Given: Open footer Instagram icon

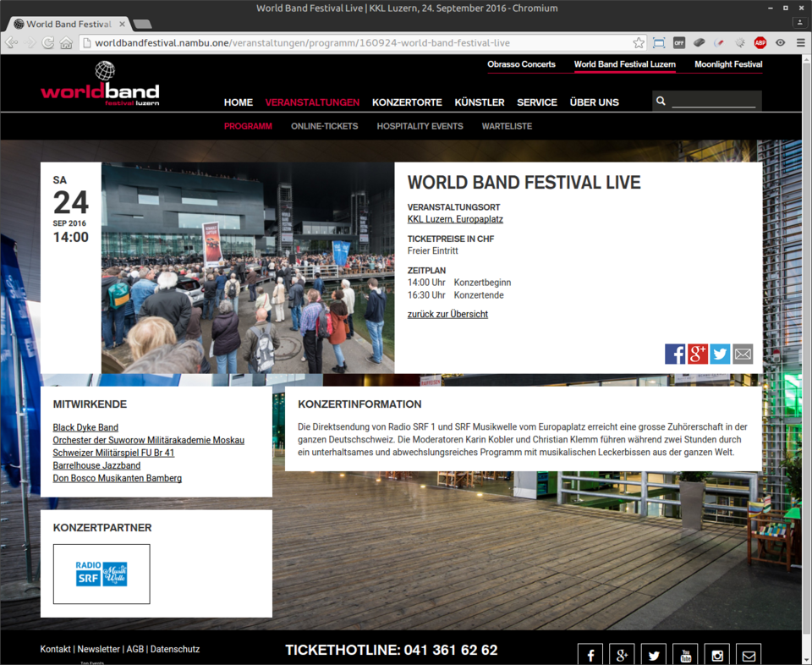Looking at the screenshot, I should pos(717,655).
